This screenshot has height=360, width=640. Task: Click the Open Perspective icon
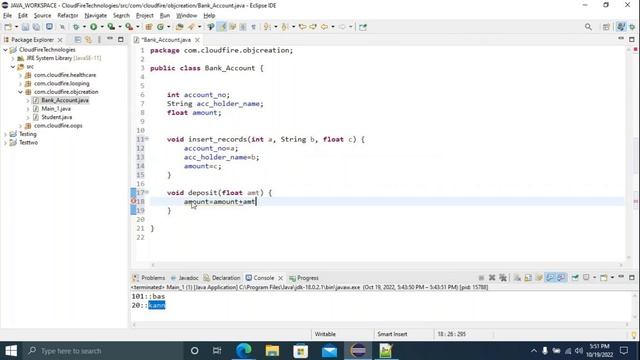click(606, 27)
